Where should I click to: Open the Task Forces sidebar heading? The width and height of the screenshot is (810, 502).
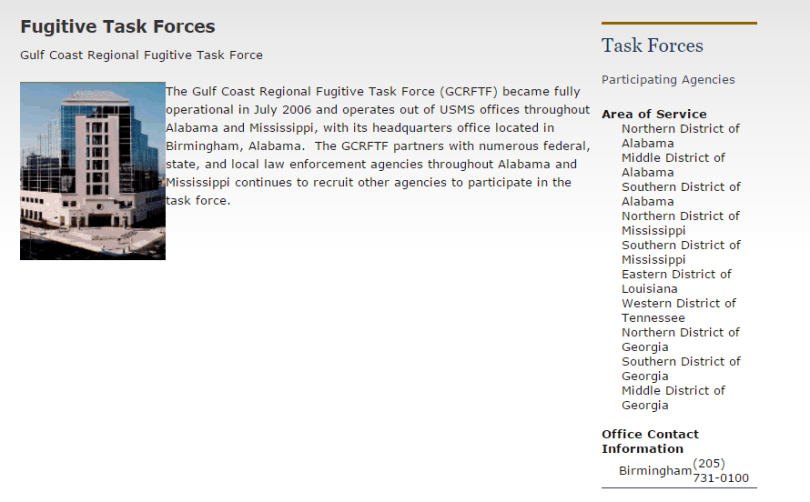[x=652, y=46]
